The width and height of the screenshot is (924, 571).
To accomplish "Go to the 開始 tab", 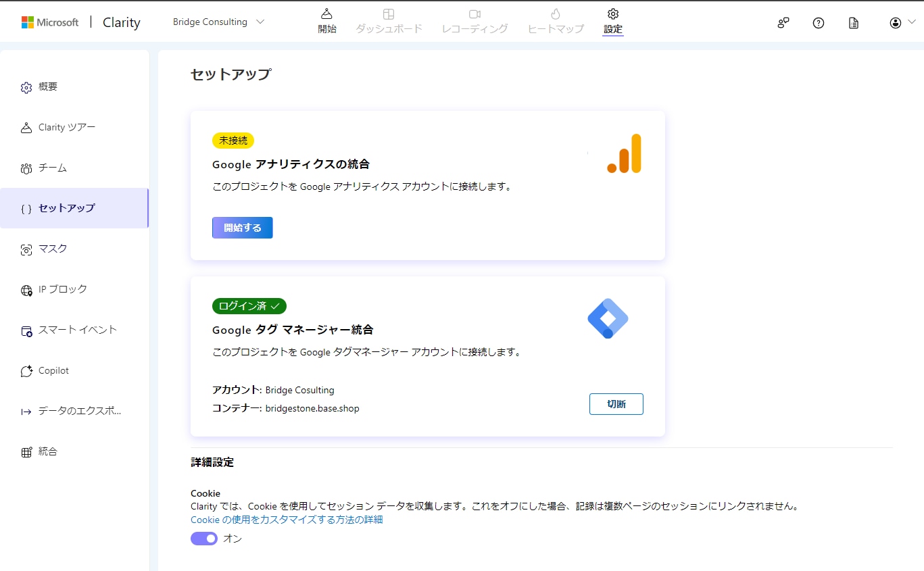I will coord(327,22).
